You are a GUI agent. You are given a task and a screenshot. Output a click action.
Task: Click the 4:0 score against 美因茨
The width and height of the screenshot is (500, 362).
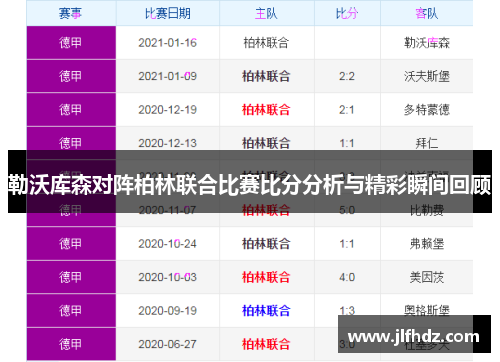[347, 277]
